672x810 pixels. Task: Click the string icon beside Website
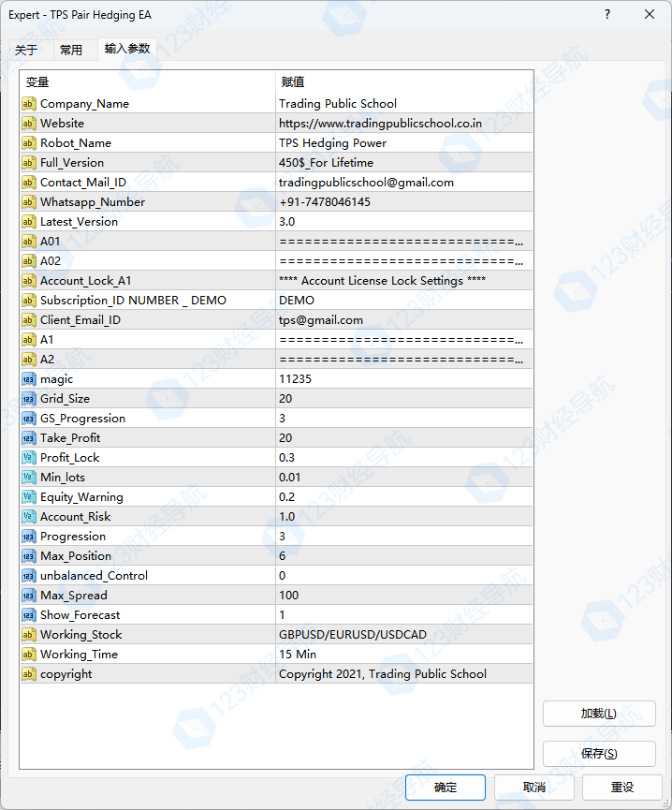(x=29, y=124)
